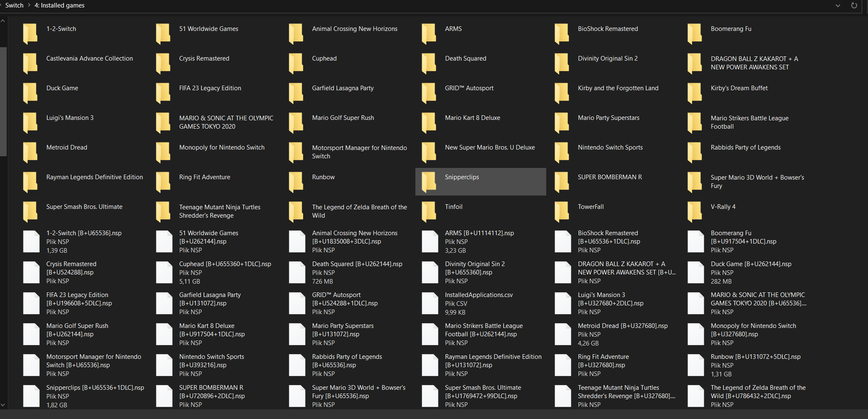868x419 pixels.
Task: Click the Mario Golf Super Rush folder name
Action: [343, 118]
